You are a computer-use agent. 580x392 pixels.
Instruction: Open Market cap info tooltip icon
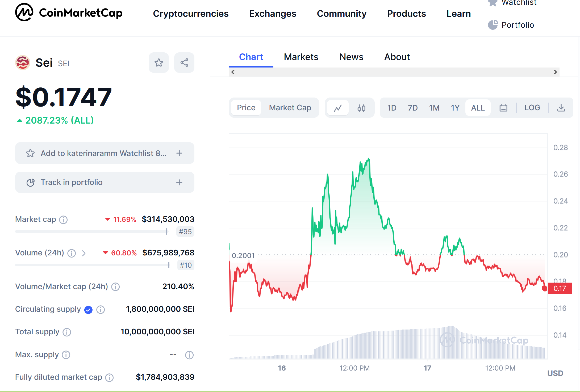click(x=63, y=220)
